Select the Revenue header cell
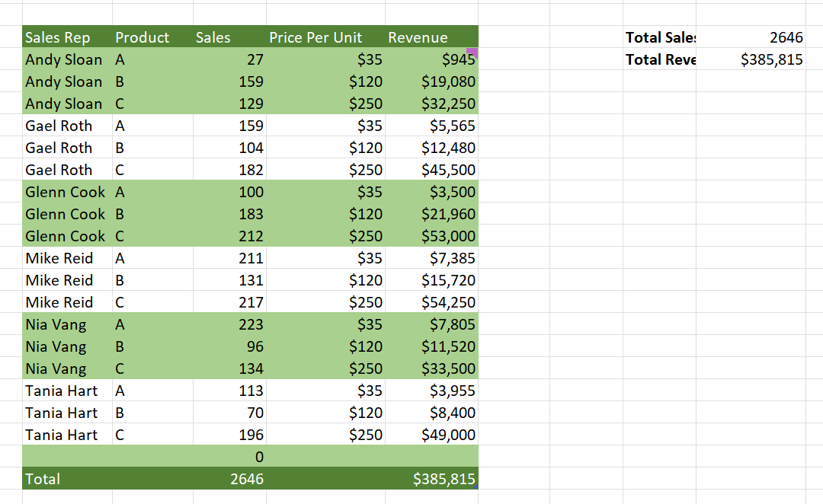 (431, 37)
